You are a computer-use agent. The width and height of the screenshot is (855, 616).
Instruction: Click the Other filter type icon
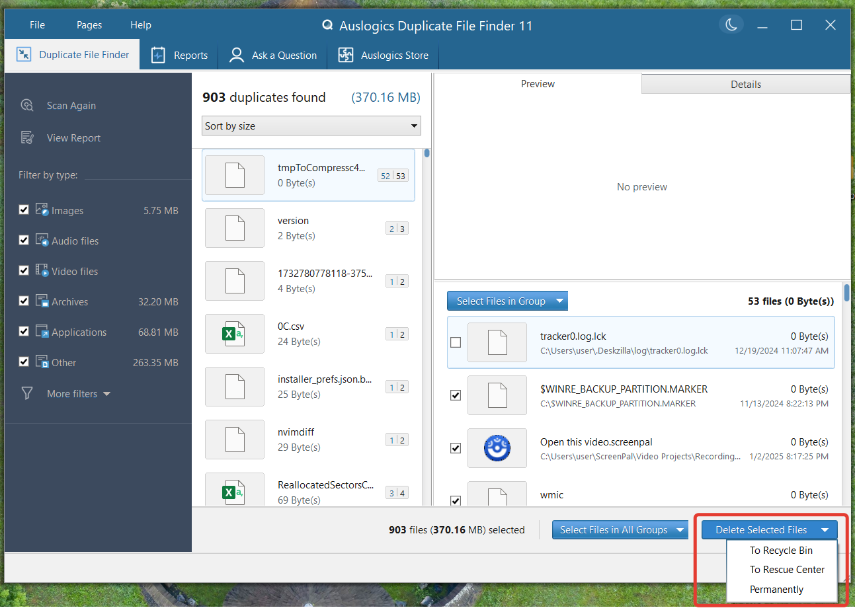42,362
